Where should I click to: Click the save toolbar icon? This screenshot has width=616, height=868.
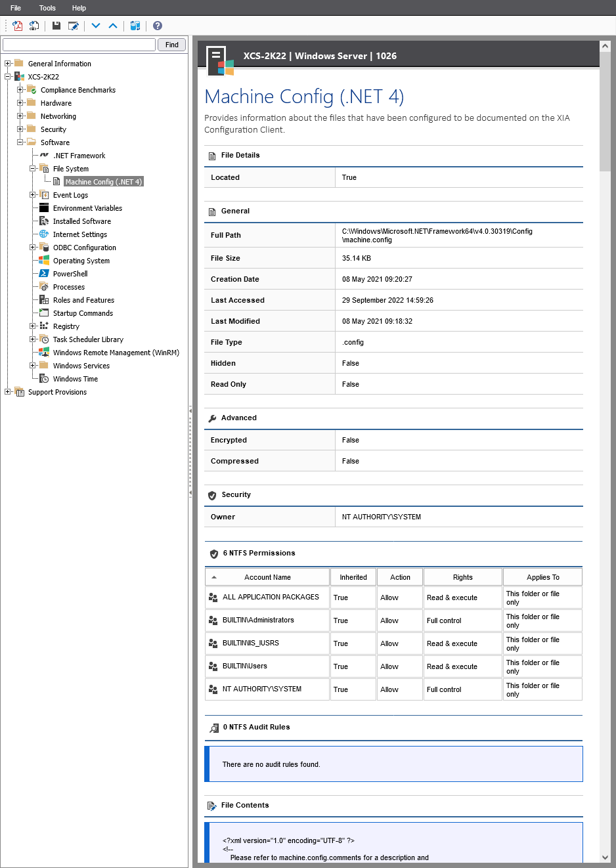point(56,26)
